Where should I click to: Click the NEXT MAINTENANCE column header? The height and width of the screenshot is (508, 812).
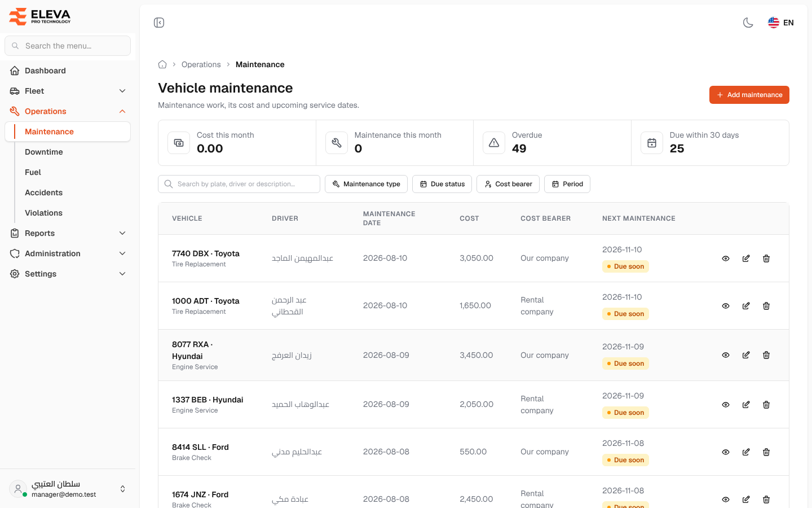click(639, 218)
